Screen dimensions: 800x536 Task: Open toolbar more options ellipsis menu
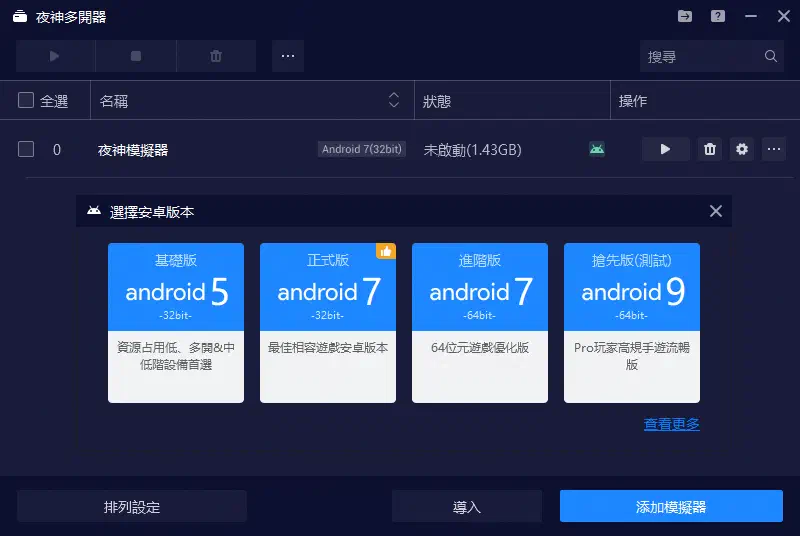point(287,56)
